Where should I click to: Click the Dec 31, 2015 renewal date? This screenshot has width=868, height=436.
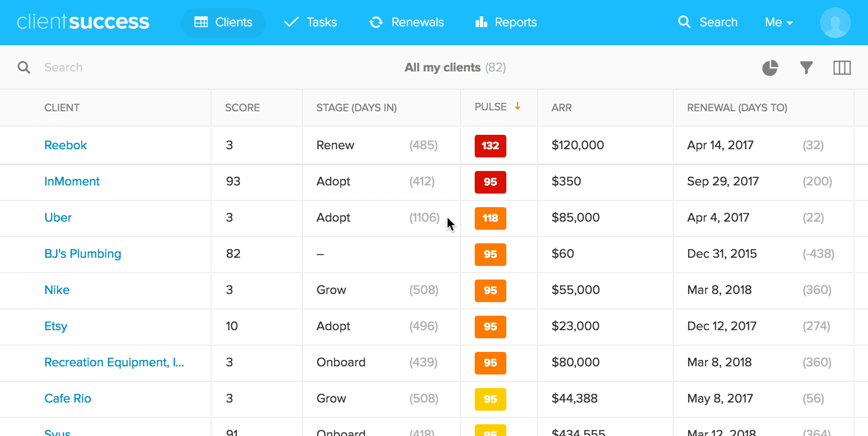tap(722, 254)
